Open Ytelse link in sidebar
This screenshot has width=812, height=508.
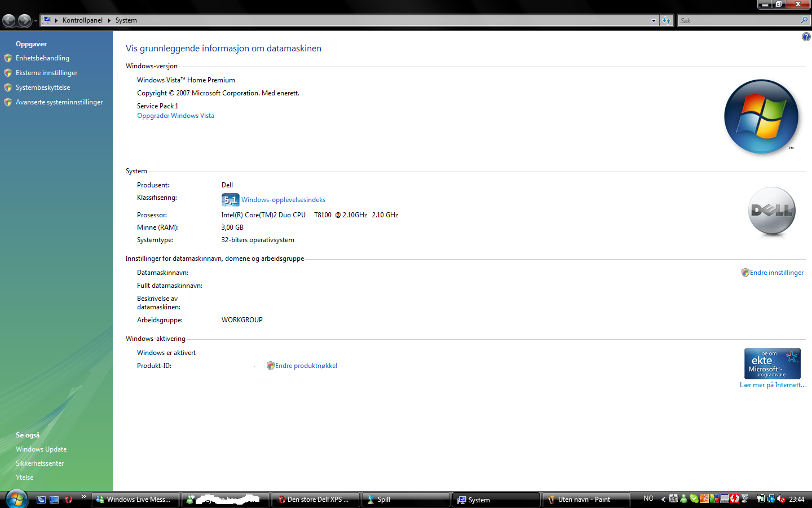point(24,478)
